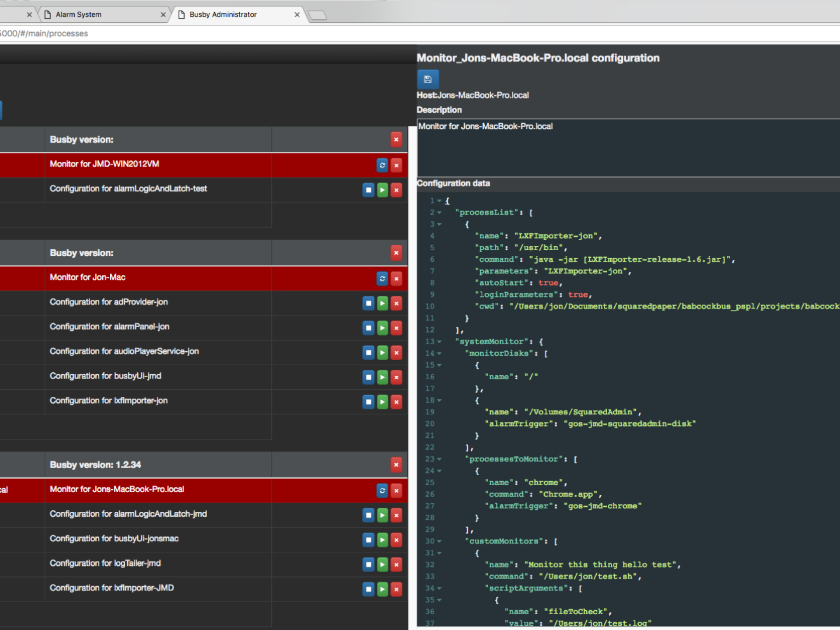Delete busbyUi-jmd configuration

396,377
